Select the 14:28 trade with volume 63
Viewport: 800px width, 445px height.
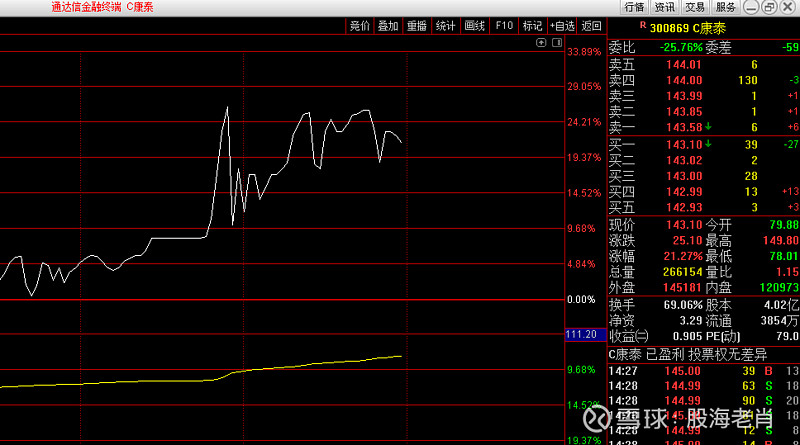pyautogui.click(x=703, y=386)
